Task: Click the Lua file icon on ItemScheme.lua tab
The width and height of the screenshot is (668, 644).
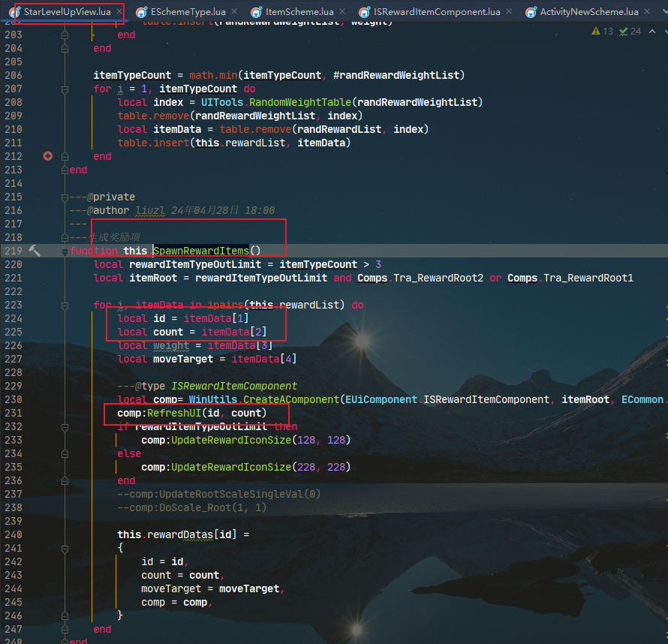Action: click(x=257, y=12)
